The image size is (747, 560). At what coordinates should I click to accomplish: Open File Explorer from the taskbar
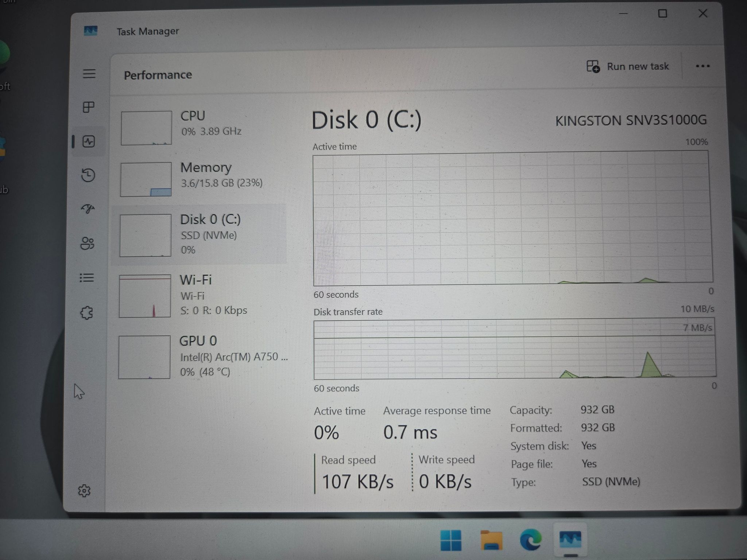[491, 540]
